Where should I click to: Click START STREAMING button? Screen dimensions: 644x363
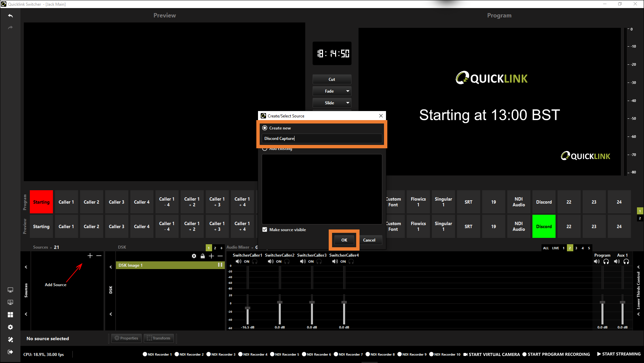[619, 354]
